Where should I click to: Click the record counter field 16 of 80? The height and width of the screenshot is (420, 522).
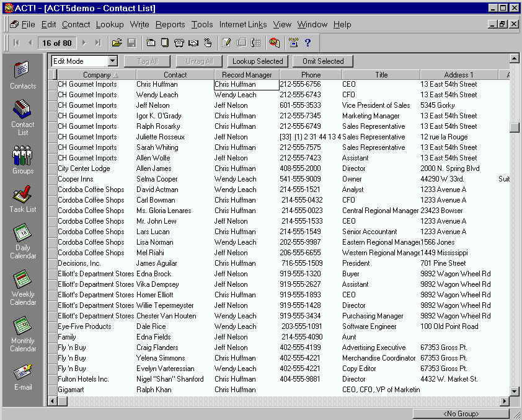click(x=57, y=43)
